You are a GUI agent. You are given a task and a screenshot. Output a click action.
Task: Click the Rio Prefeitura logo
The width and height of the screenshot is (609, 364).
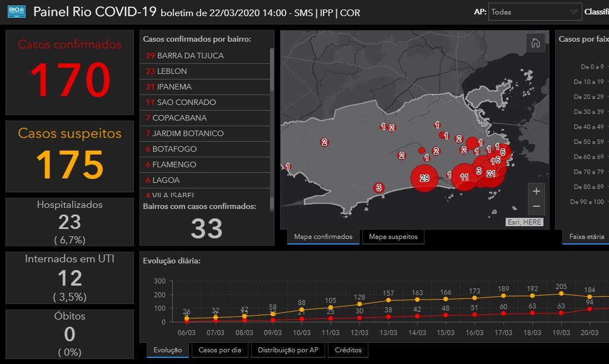point(16,12)
